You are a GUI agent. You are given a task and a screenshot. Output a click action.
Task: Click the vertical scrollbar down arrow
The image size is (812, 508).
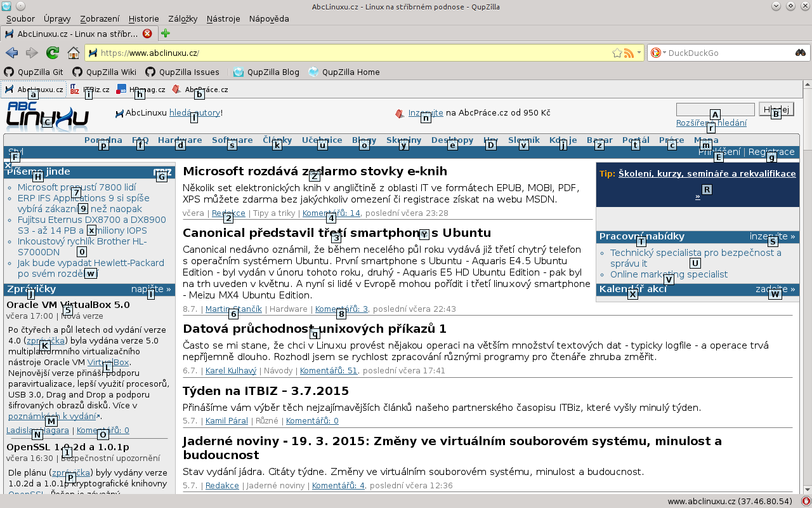click(x=807, y=490)
